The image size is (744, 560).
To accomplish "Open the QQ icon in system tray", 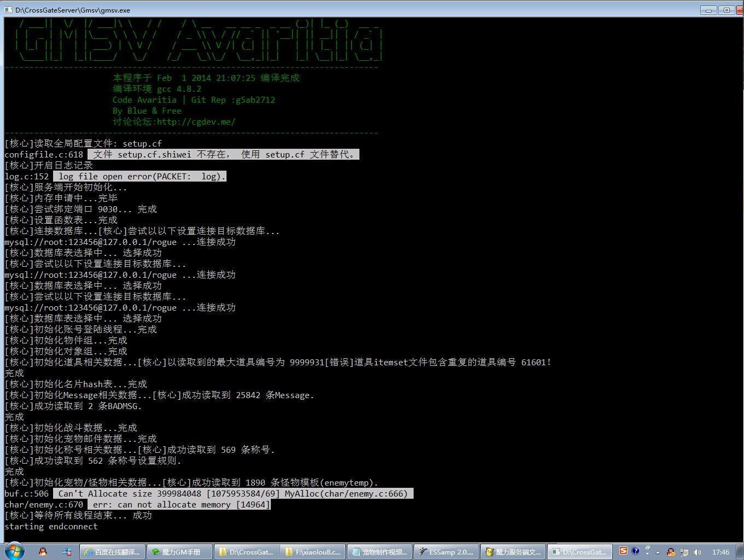I will [x=671, y=552].
